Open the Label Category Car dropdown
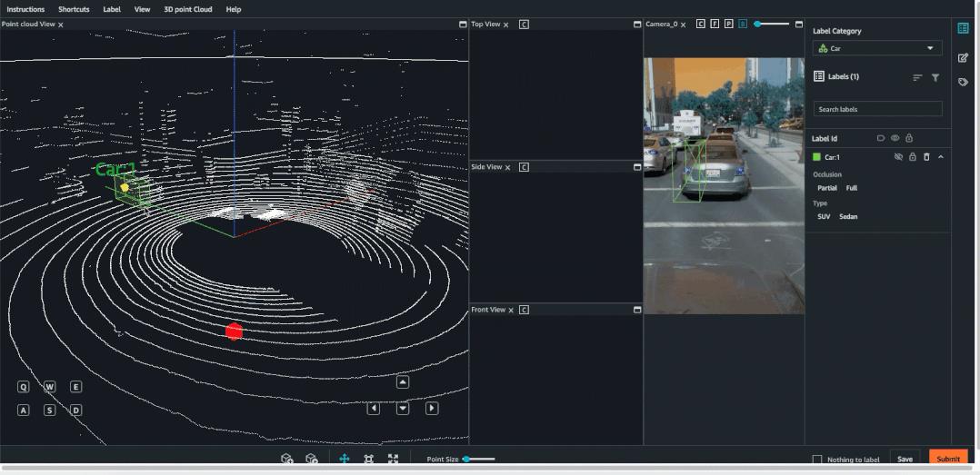Screen dimensions: 980x475 point(877,48)
